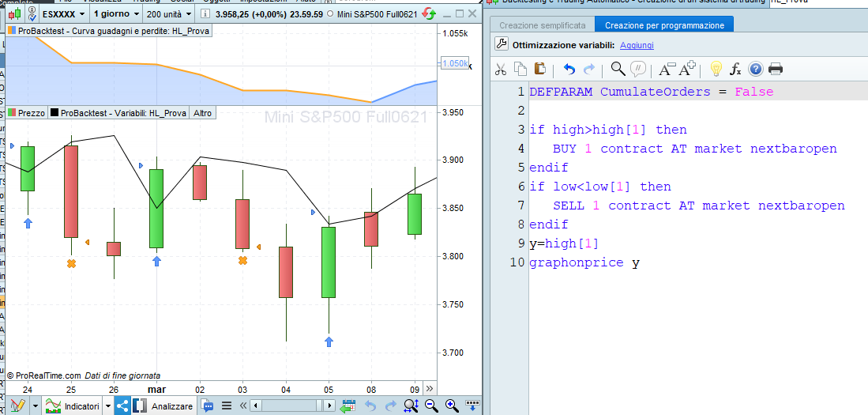The width and height of the screenshot is (868, 415).
Task: Click ProBacktest Variabili HL_Prova label
Action: tap(118, 112)
